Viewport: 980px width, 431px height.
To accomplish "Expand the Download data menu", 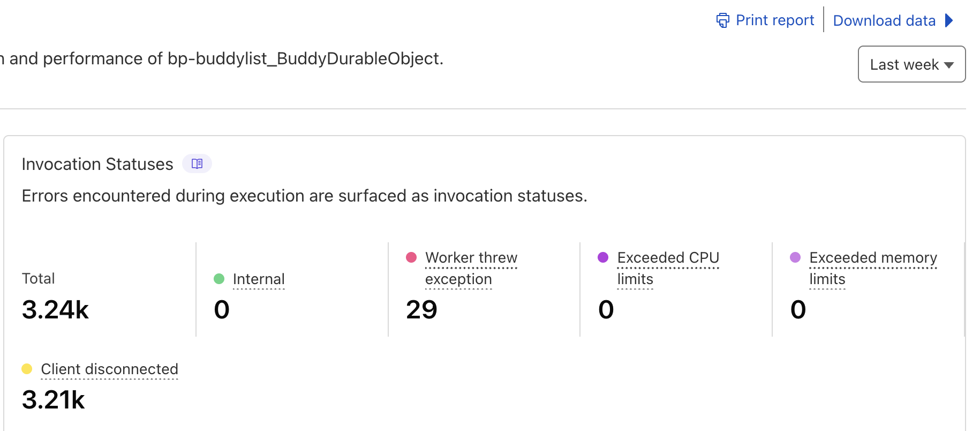I will (884, 20).
